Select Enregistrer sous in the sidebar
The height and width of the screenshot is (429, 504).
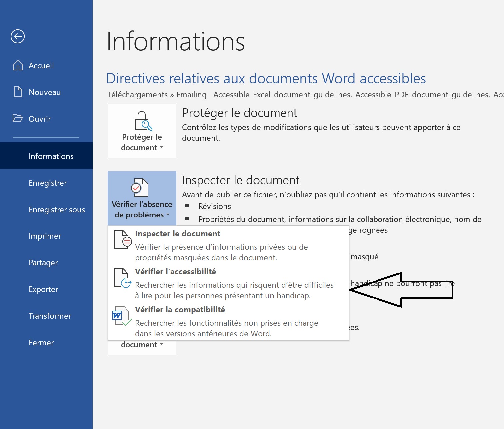(57, 210)
